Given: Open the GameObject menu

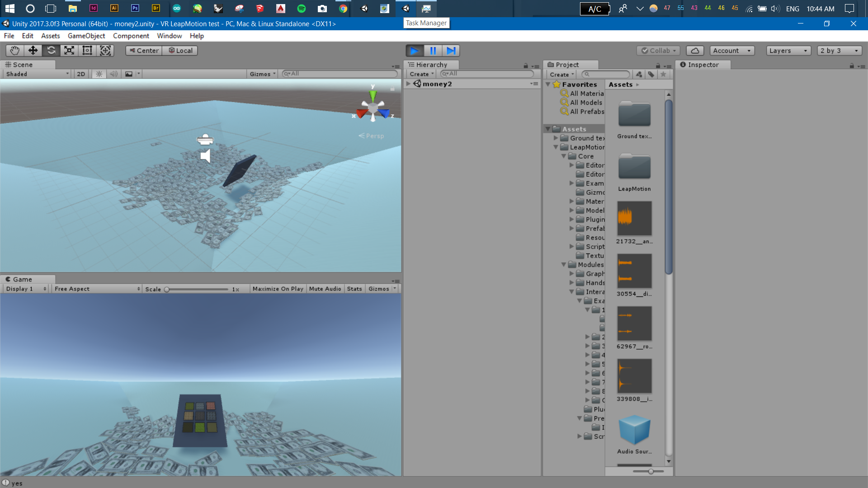Looking at the screenshot, I should click(x=86, y=36).
